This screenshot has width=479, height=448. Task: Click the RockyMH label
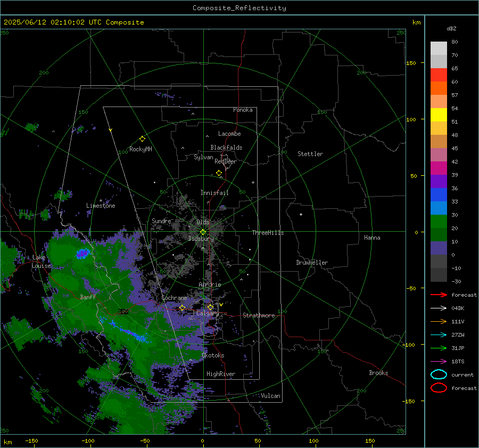click(141, 149)
